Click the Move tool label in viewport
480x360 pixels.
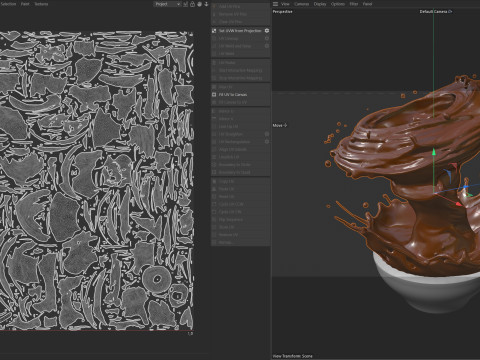280,125
